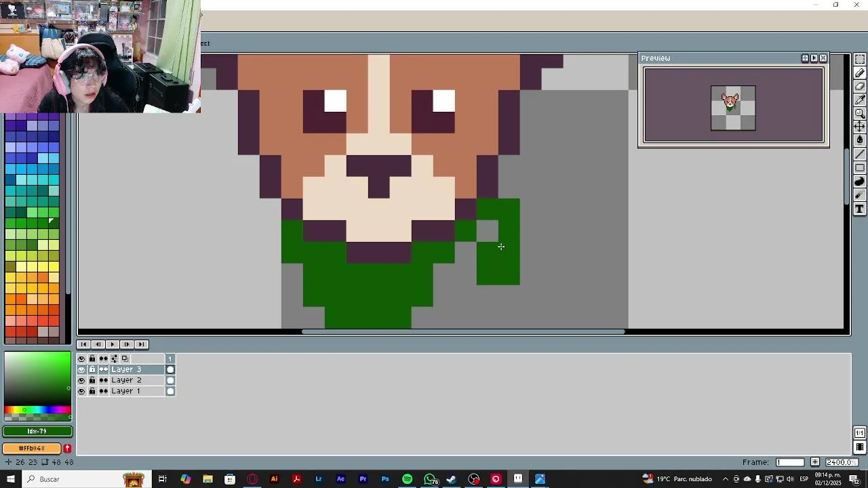Open Spotify from taskbar

pyautogui.click(x=407, y=479)
